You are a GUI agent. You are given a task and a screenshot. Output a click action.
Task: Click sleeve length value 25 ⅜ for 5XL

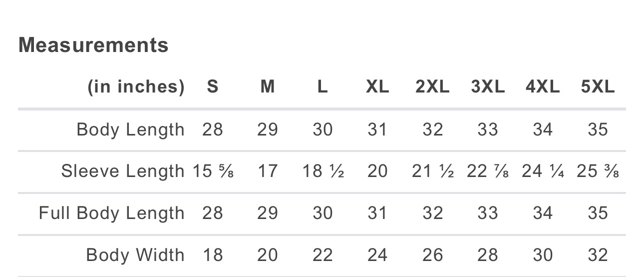coord(598,171)
